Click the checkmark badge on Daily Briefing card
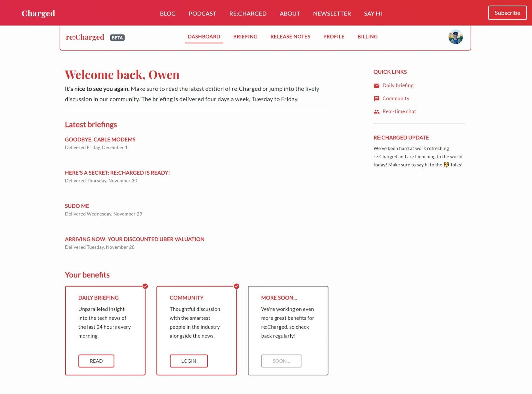Viewport: 532px width, 394px height. (145, 286)
